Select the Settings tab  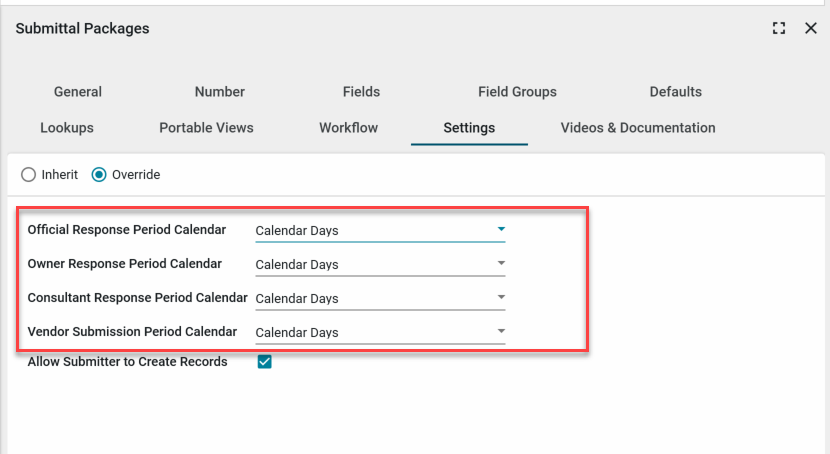469,128
